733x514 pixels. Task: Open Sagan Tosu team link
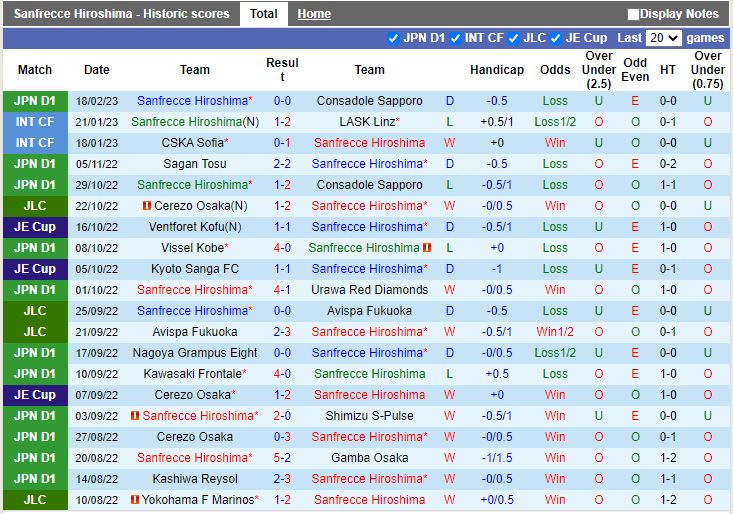[194, 164]
